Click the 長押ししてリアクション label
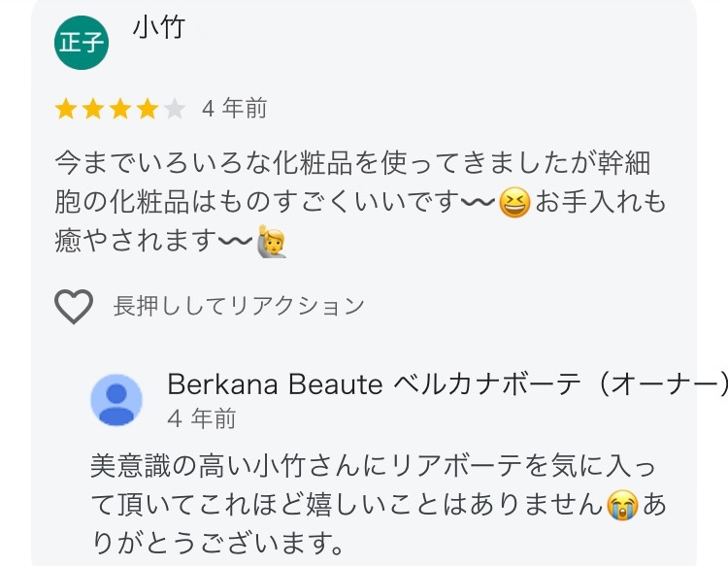This screenshot has height=566, width=728. (x=239, y=307)
